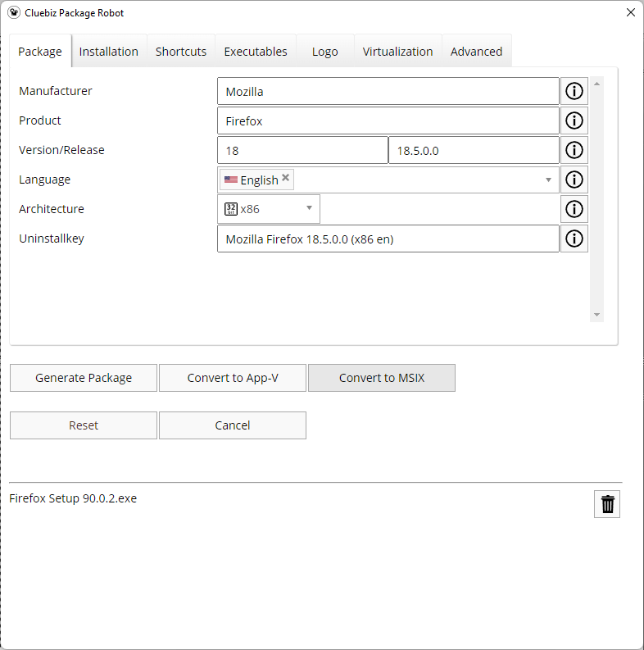Select the Advanced tab

pos(476,51)
